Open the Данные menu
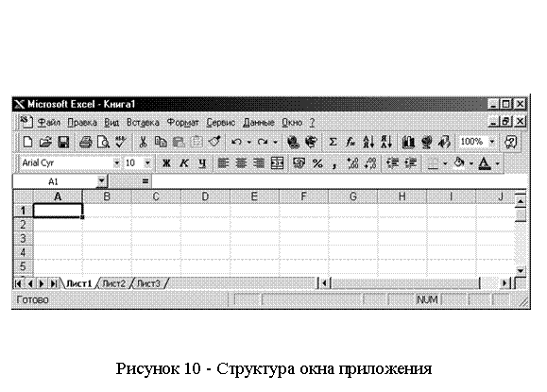The height and width of the screenshot is (392, 547). pos(259,123)
